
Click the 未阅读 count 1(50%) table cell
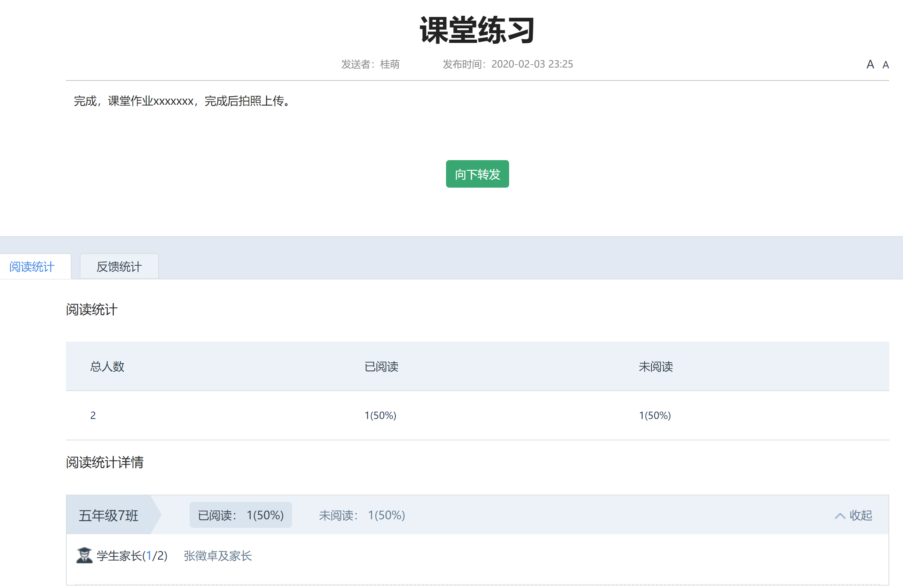point(655,415)
